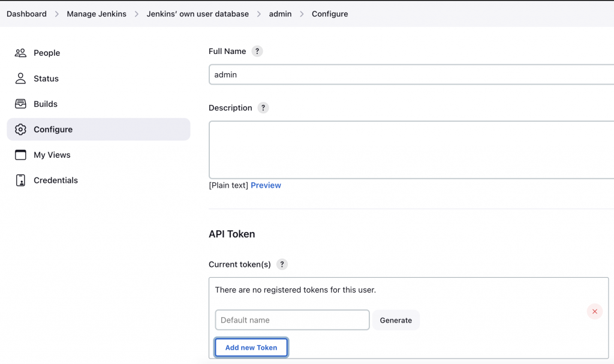Viewport: 614px width, 364px height.
Task: Navigate to Manage Jenkins breadcrumb
Action: point(97,14)
